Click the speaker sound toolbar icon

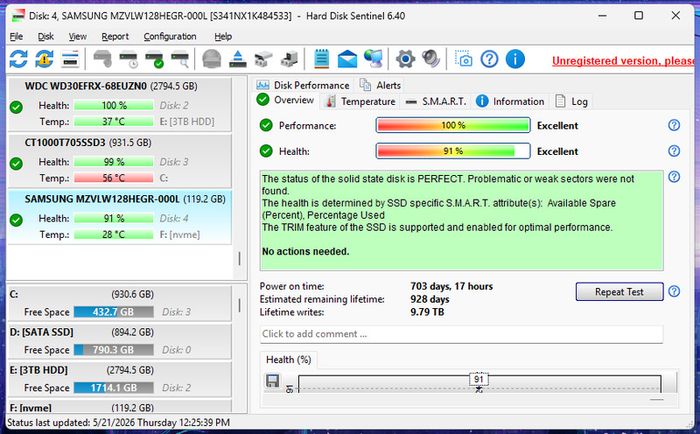[x=431, y=59]
